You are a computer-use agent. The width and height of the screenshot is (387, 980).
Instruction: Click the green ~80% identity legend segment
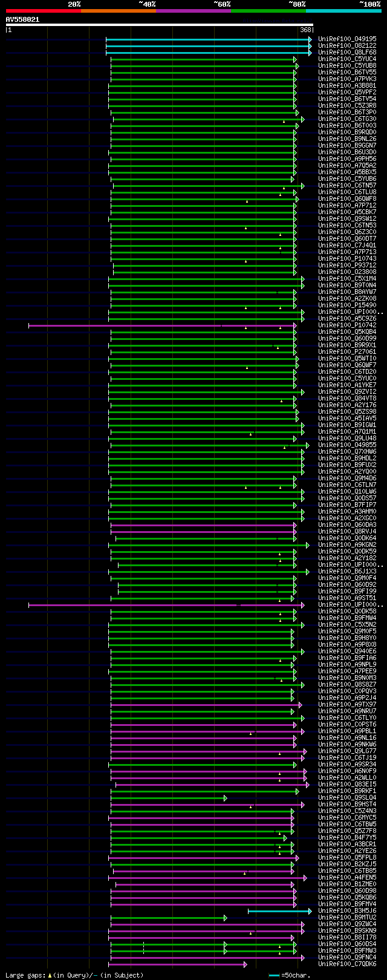click(268, 11)
